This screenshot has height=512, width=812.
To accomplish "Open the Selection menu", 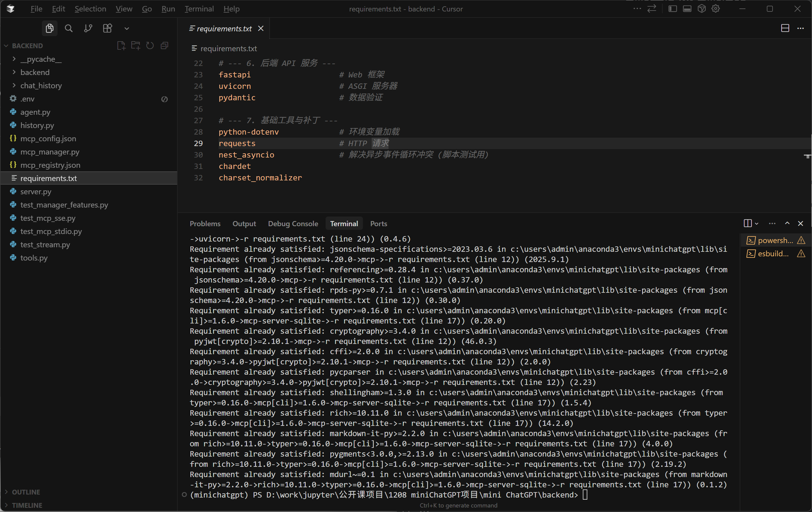I will point(90,9).
